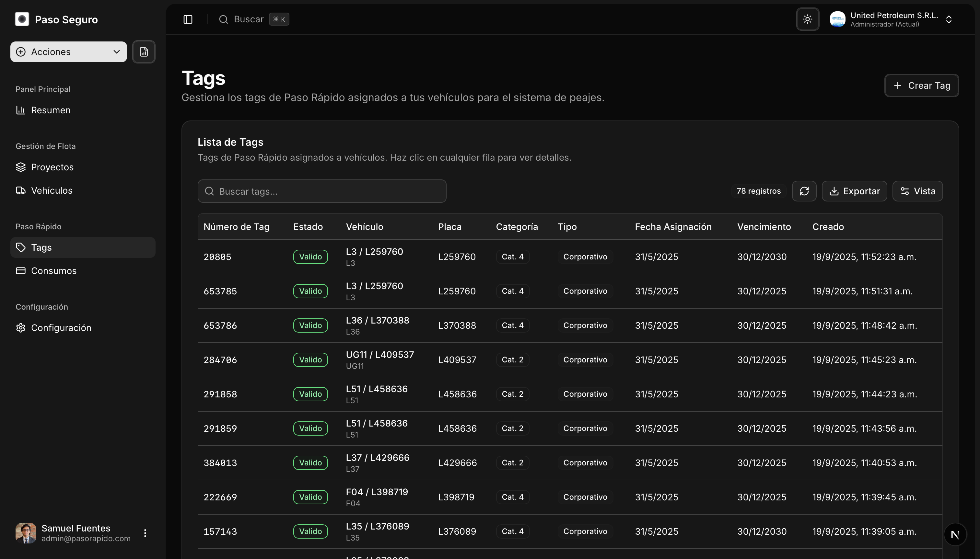Open the Vista column options
Image resolution: width=980 pixels, height=559 pixels.
tap(917, 191)
